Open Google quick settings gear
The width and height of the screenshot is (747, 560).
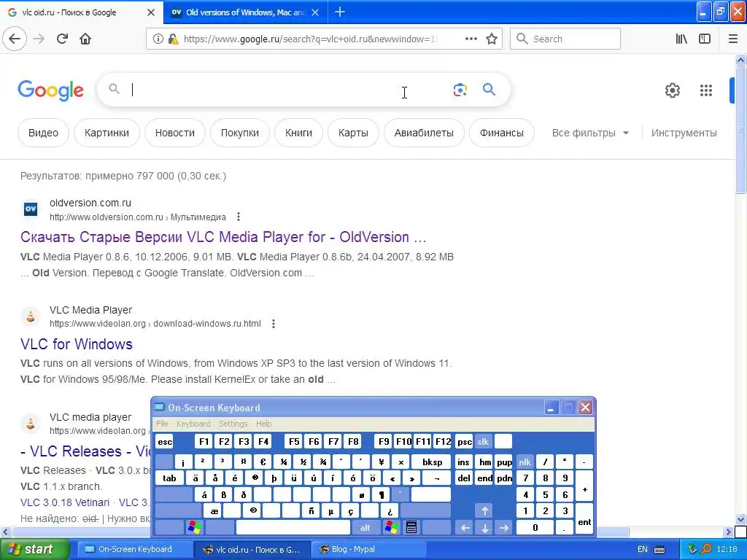coord(672,90)
